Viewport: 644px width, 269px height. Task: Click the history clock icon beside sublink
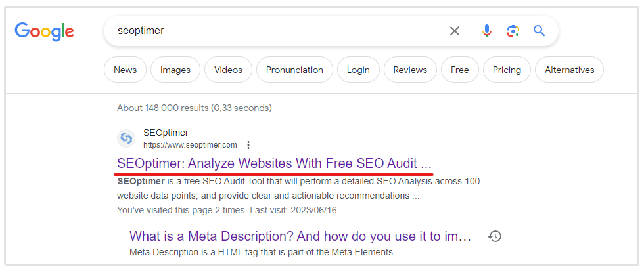(495, 236)
